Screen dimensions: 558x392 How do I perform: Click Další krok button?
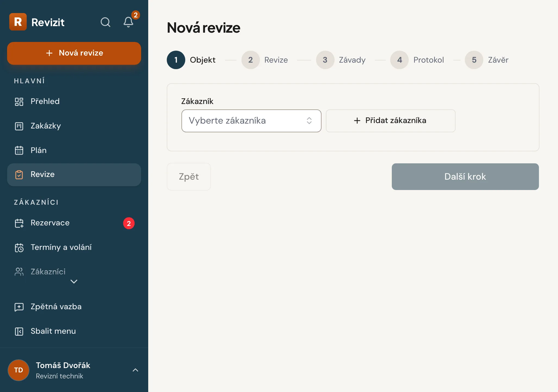465,177
